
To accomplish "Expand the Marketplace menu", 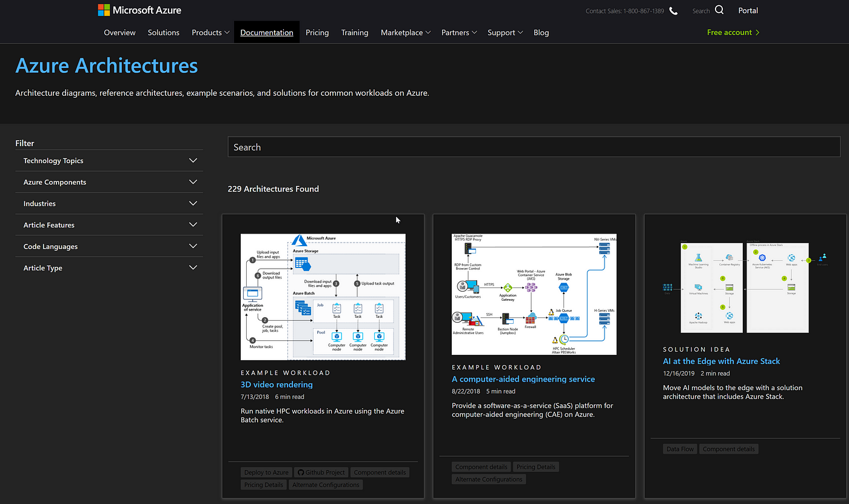I will (x=406, y=33).
